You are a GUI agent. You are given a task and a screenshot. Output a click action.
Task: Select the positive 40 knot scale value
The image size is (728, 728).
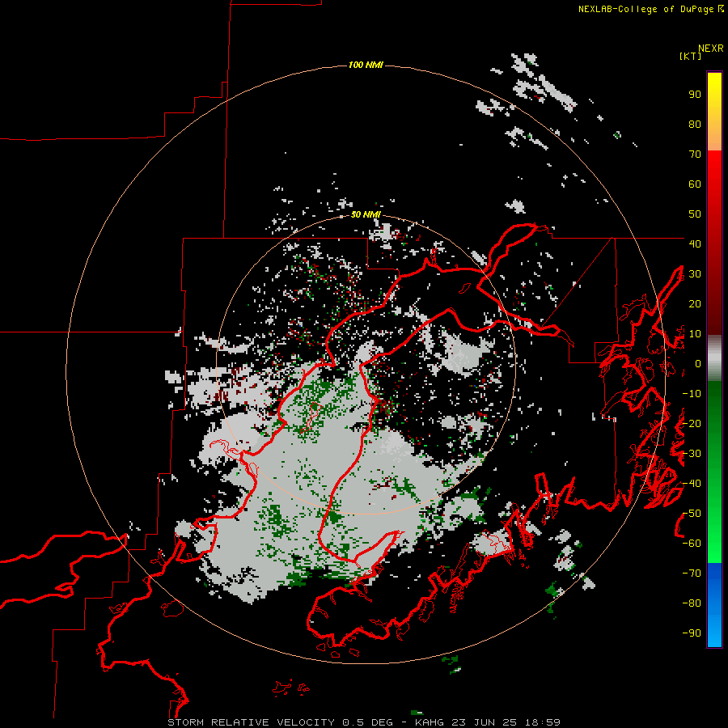tap(695, 244)
